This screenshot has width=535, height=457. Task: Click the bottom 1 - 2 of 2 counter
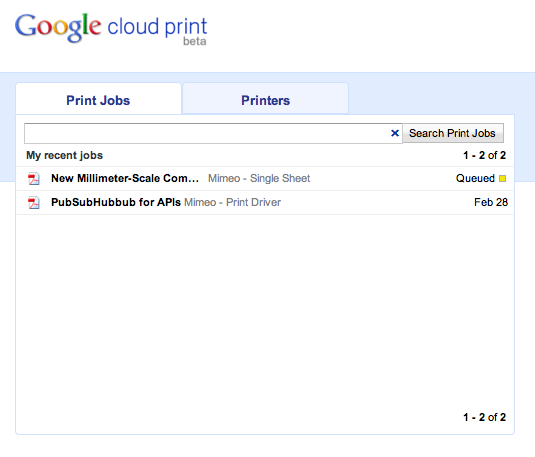pos(485,417)
